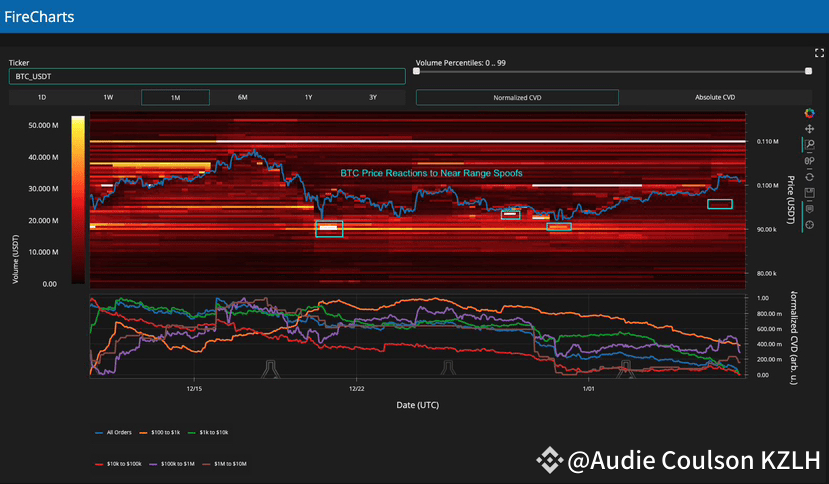Screen dimensions: 829x484
Task: Choose the 1D timeframe option
Action: tap(42, 97)
